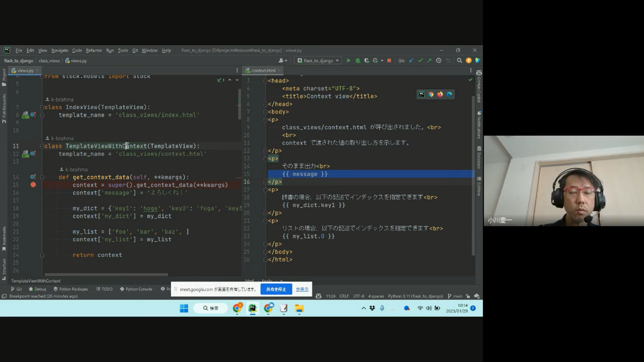Toggle the Project tool window
This screenshot has height=362, width=644.
[4, 77]
